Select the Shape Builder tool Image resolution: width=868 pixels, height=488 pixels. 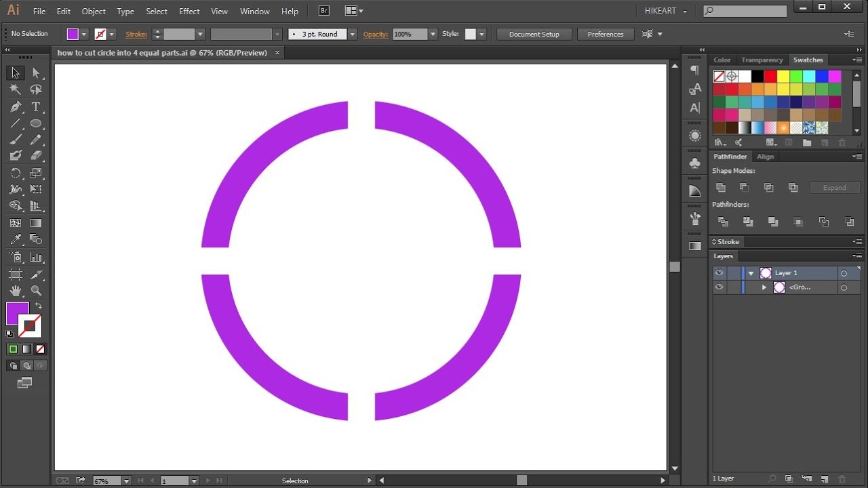16,206
